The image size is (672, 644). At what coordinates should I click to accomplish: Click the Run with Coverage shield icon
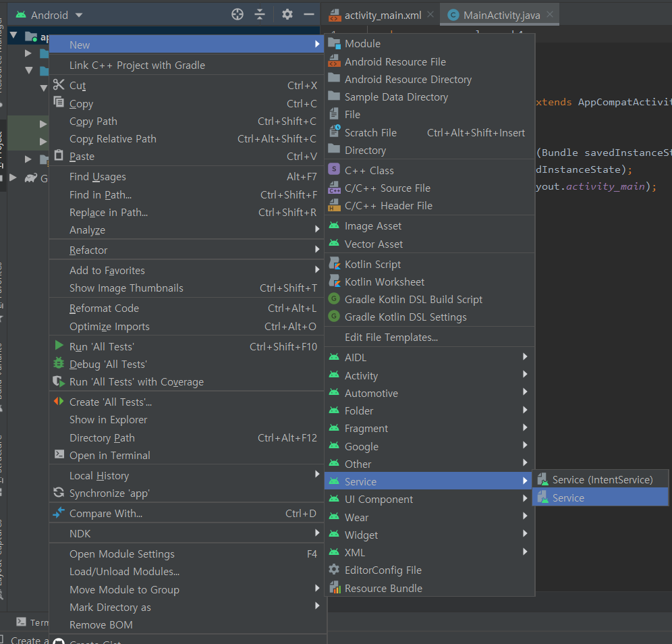[x=59, y=381]
